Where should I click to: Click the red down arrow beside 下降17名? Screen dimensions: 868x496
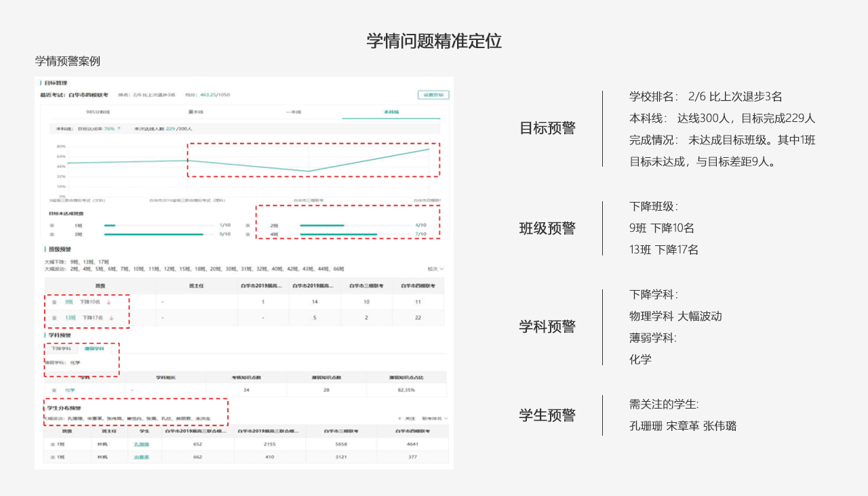pyautogui.click(x=111, y=317)
